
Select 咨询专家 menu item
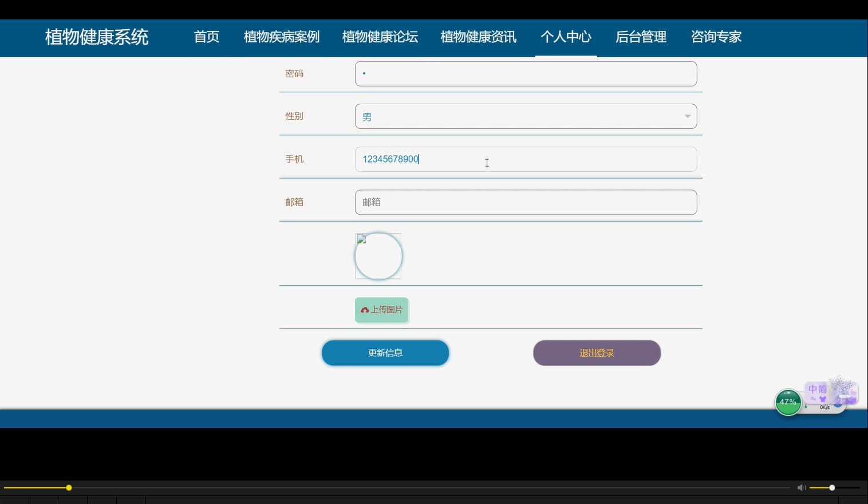point(716,37)
